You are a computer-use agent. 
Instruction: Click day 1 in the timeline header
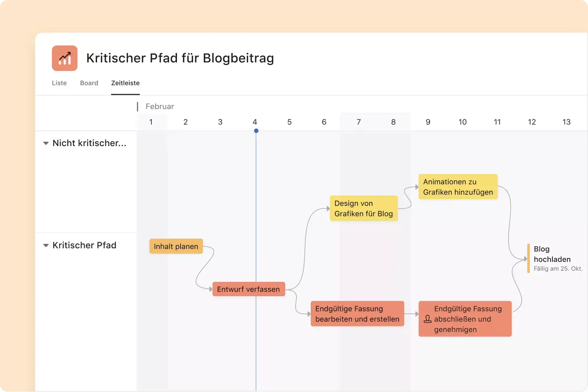[151, 122]
